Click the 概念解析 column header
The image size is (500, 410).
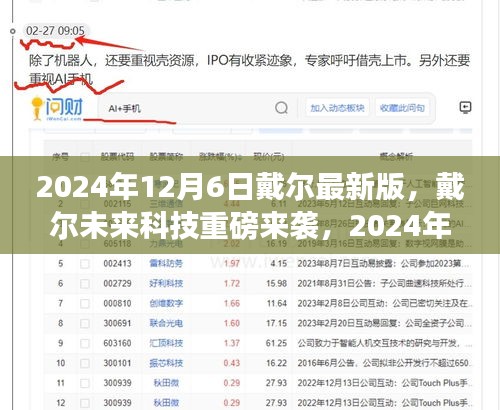(396, 156)
